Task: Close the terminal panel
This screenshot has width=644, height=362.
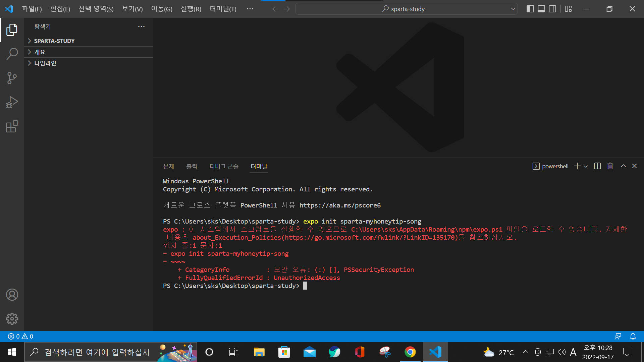Action: click(x=634, y=166)
